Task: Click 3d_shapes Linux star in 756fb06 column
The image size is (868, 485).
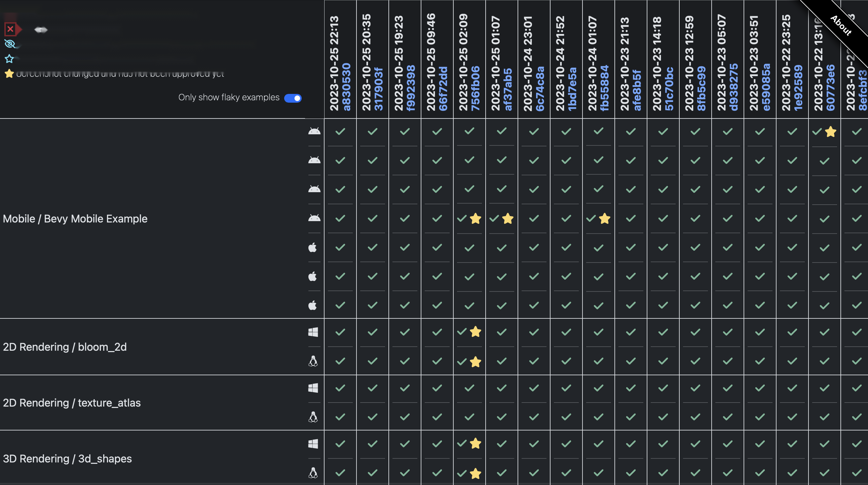Action: [x=476, y=474]
